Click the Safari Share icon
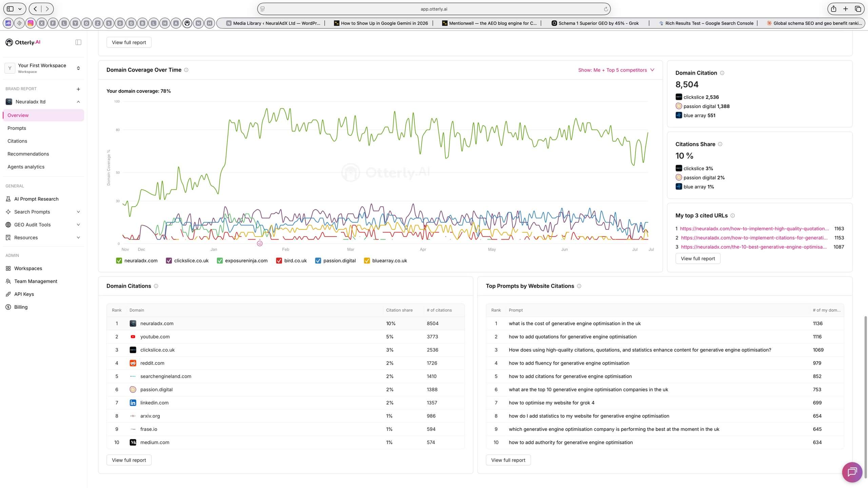The height and width of the screenshot is (488, 868). (x=833, y=9)
